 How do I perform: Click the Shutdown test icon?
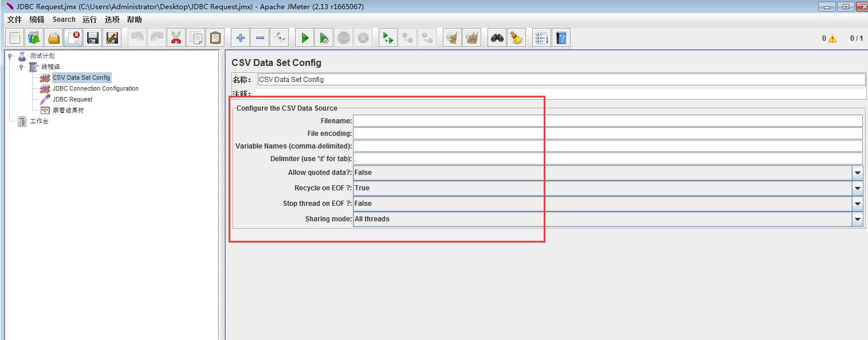pos(363,38)
